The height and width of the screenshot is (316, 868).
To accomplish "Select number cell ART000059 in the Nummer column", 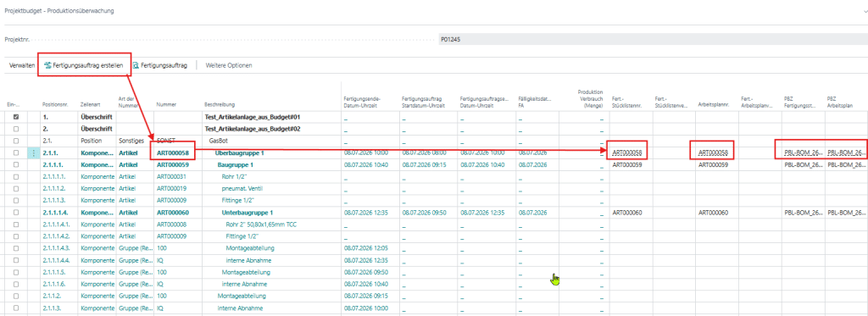I will point(173,165).
